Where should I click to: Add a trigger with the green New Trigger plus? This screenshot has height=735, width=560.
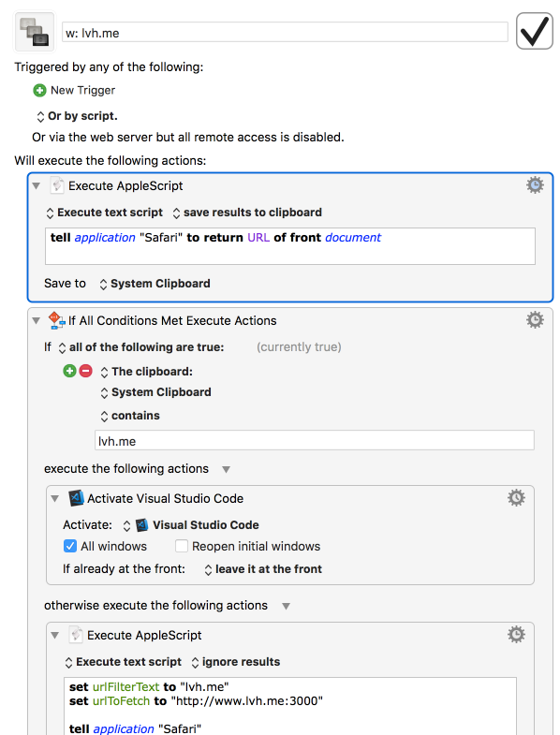[x=39, y=90]
